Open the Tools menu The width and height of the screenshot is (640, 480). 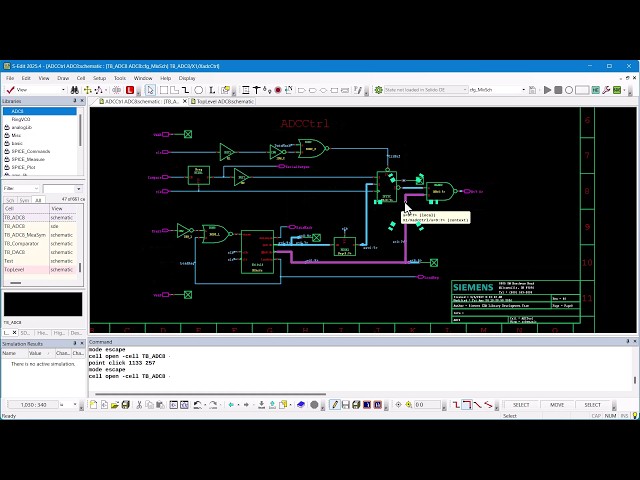tap(120, 78)
